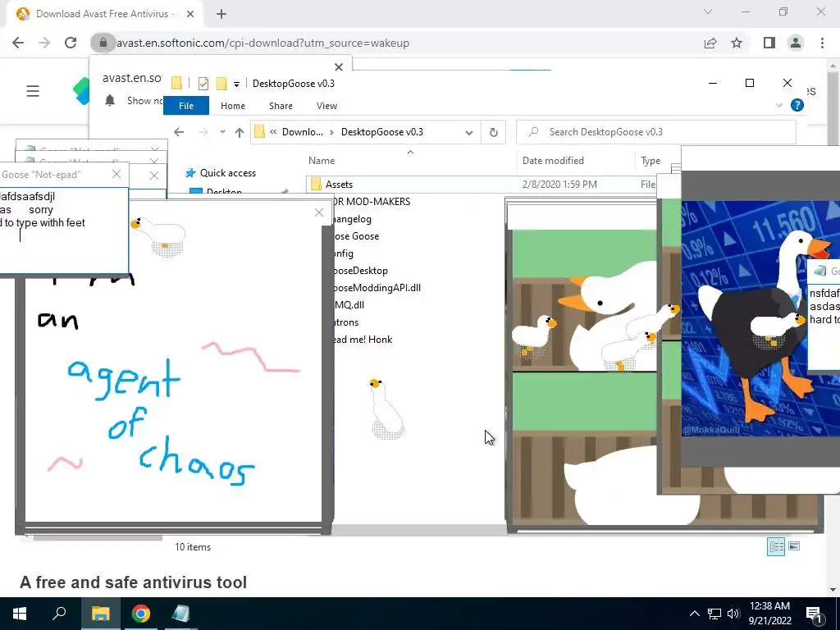The image size is (840, 630).
Task: Click the network tray icon
Action: point(714,614)
